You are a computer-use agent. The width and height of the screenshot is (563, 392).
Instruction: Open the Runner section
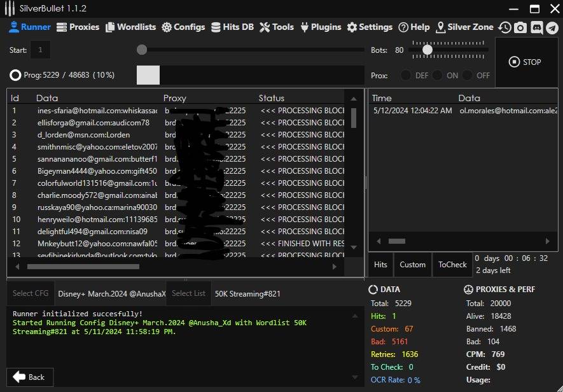[30, 27]
